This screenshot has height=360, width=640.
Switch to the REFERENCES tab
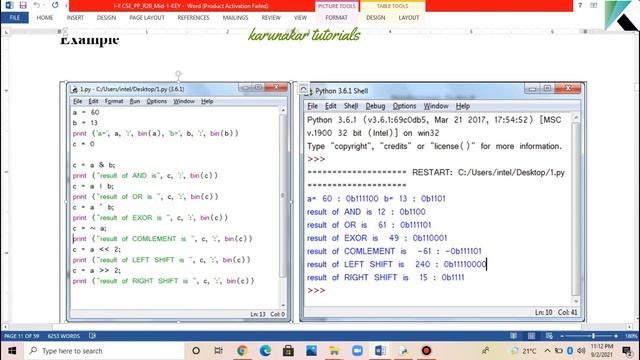pos(193,18)
